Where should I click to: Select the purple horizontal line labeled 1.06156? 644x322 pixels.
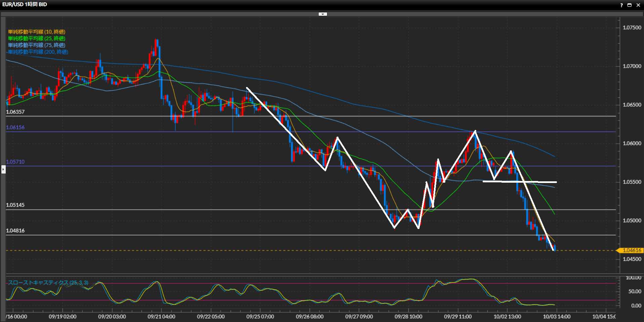click(15, 128)
